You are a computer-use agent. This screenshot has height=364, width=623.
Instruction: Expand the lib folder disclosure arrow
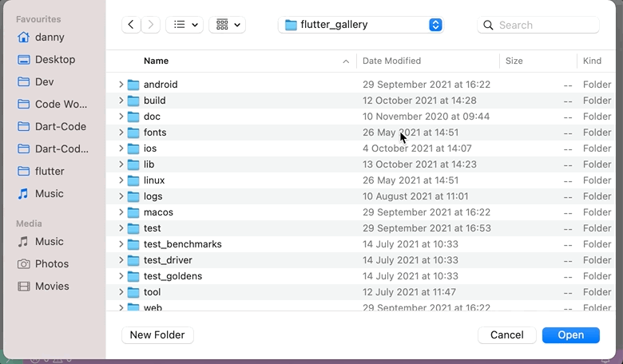coord(121,164)
